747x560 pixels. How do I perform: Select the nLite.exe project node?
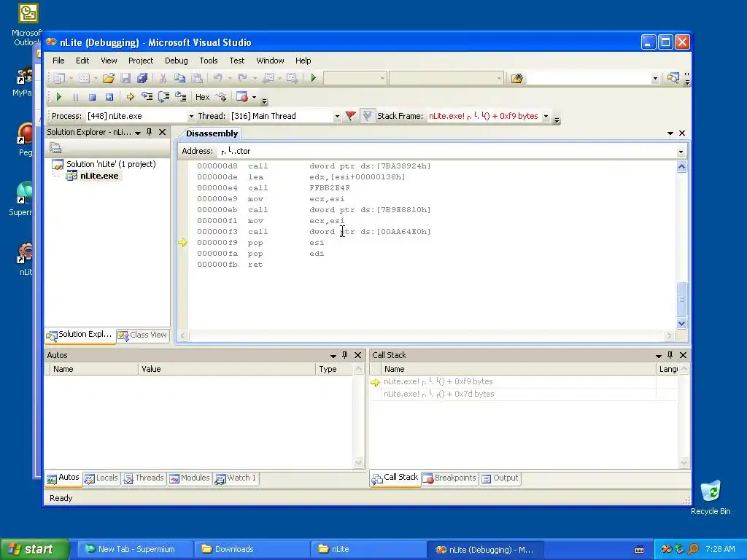tap(99, 176)
